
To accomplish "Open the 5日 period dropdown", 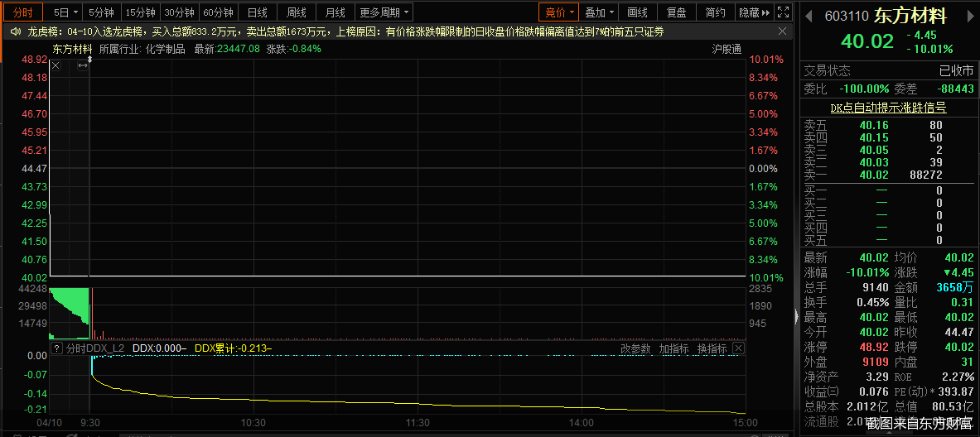I will [x=66, y=12].
